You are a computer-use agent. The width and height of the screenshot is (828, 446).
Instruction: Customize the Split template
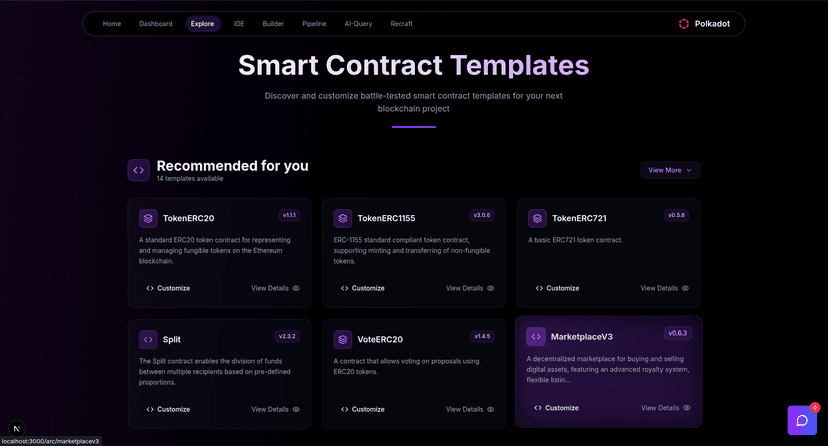coord(168,409)
